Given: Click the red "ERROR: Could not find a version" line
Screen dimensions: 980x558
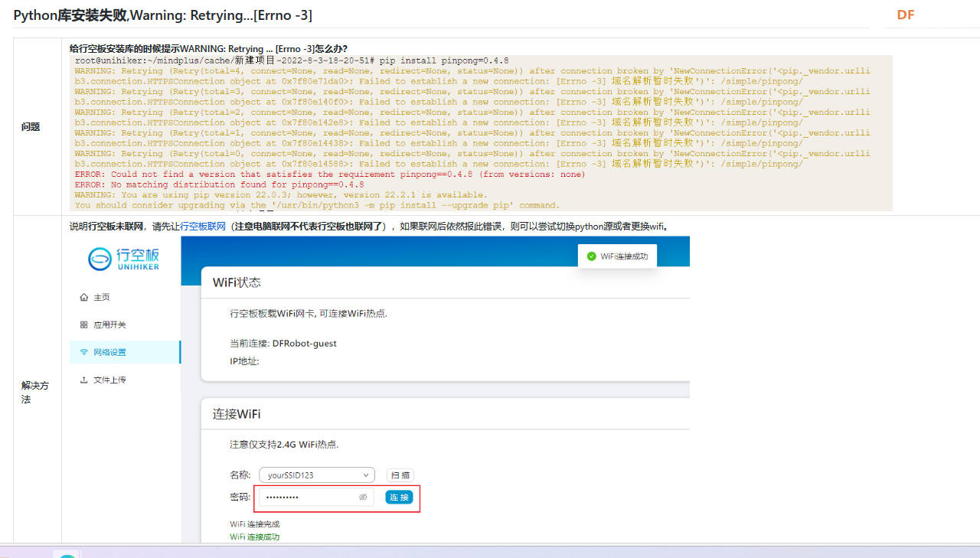Looking at the screenshot, I should tap(330, 175).
